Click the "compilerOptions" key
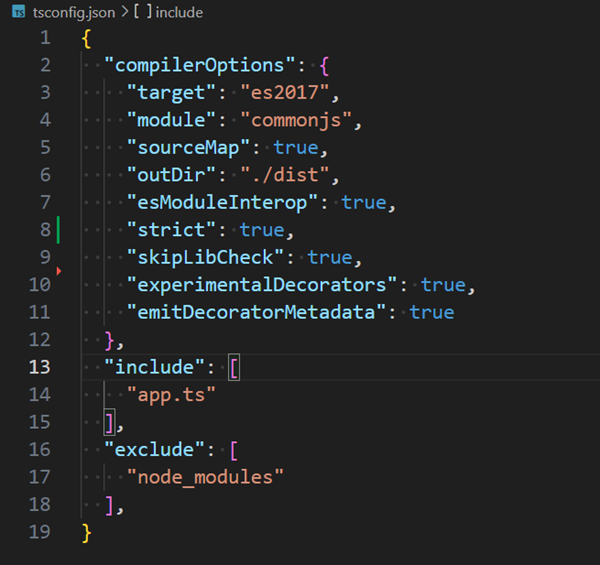Screen dimensions: 600x565 [200, 65]
